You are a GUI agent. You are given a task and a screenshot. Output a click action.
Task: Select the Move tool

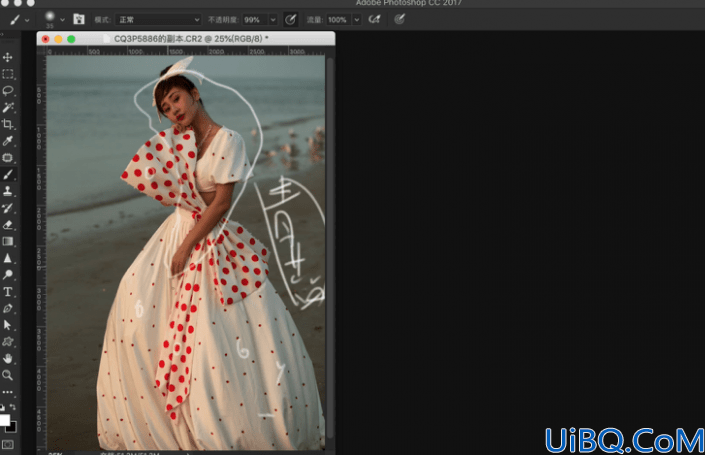click(x=8, y=57)
